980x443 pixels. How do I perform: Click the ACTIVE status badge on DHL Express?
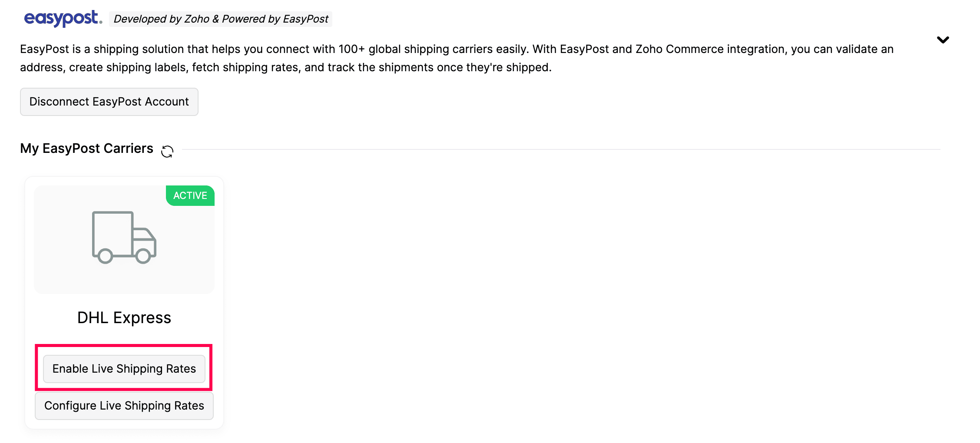(190, 195)
